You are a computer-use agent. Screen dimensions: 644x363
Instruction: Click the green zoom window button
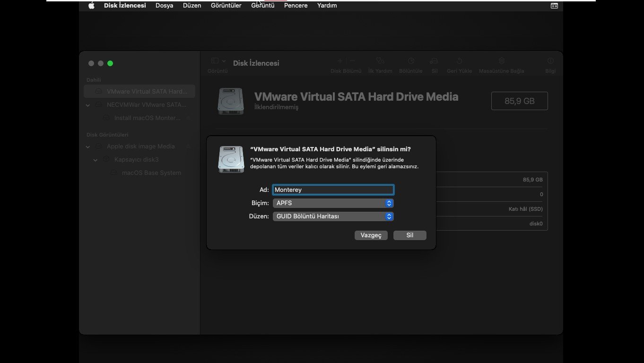tap(110, 63)
